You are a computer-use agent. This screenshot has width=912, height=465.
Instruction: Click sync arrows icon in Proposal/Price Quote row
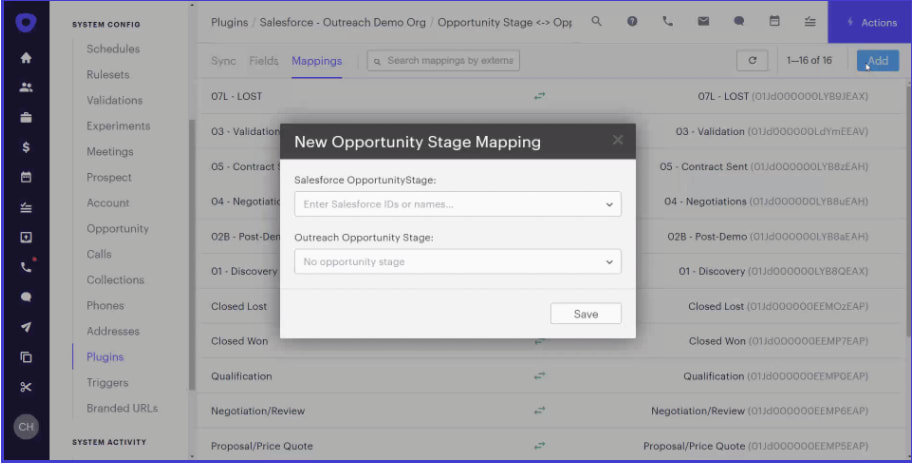[x=540, y=446]
